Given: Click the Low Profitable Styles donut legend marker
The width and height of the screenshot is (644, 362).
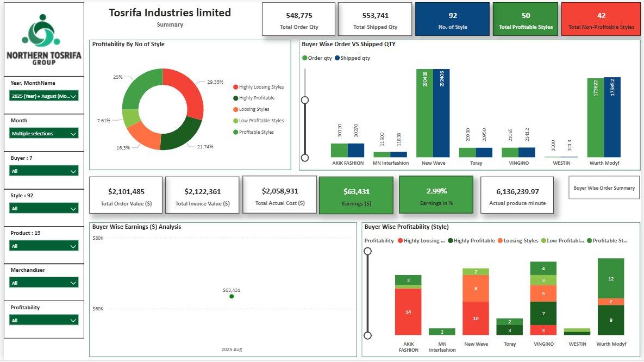Looking at the screenshot, I should [x=236, y=121].
